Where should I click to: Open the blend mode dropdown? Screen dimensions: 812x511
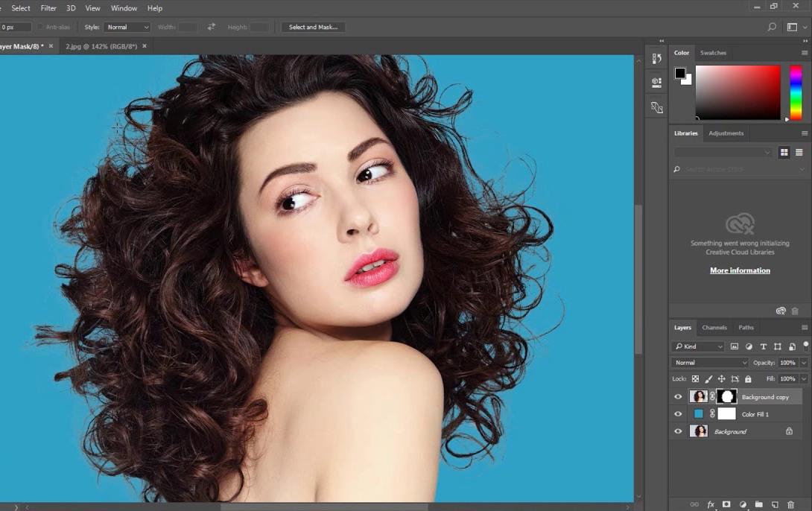pyautogui.click(x=708, y=363)
